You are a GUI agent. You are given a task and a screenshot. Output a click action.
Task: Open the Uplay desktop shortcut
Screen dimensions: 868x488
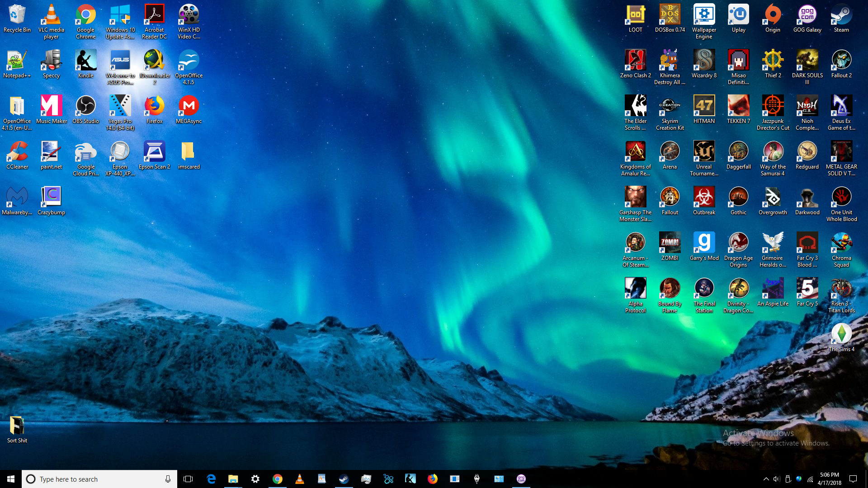tap(739, 19)
